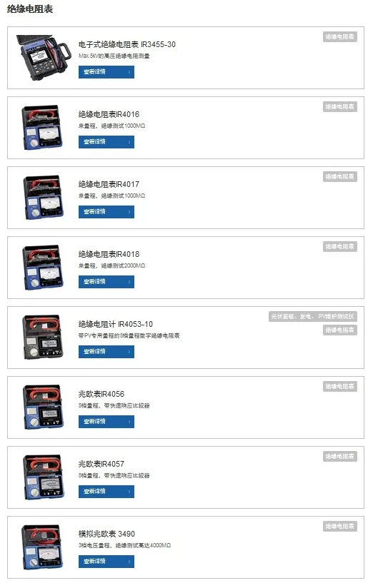Select the 光伏面板、发电、PV维护测试仪 tag
The height and width of the screenshot is (588, 368).
point(312,317)
